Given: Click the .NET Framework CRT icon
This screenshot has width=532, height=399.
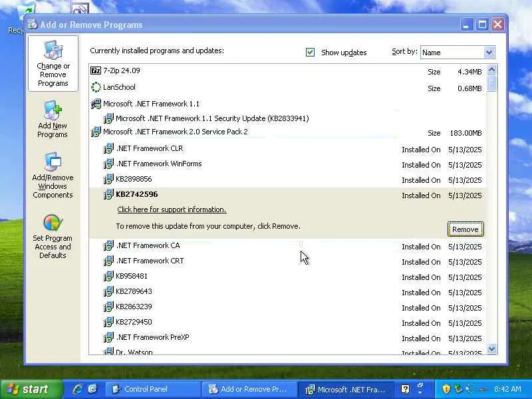Looking at the screenshot, I should (x=108, y=261).
